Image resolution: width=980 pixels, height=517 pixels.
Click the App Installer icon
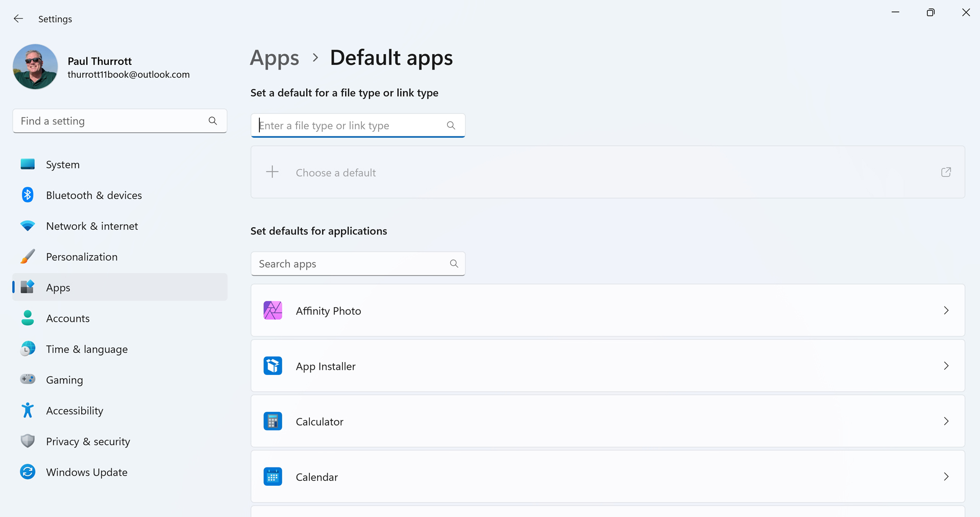coord(273,366)
